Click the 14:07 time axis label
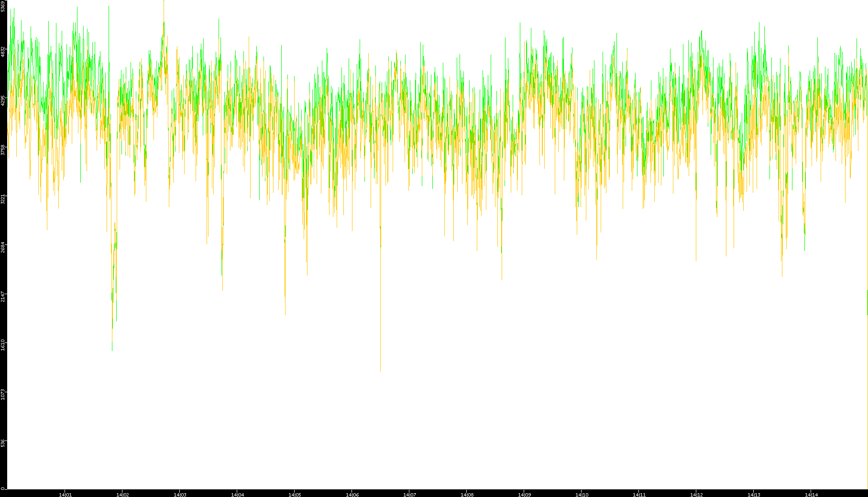 409,495
